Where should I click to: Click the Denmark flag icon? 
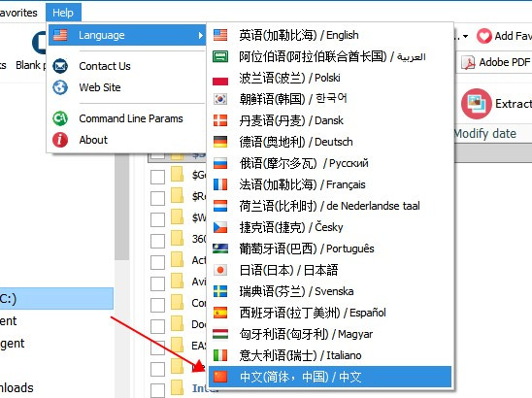220,120
